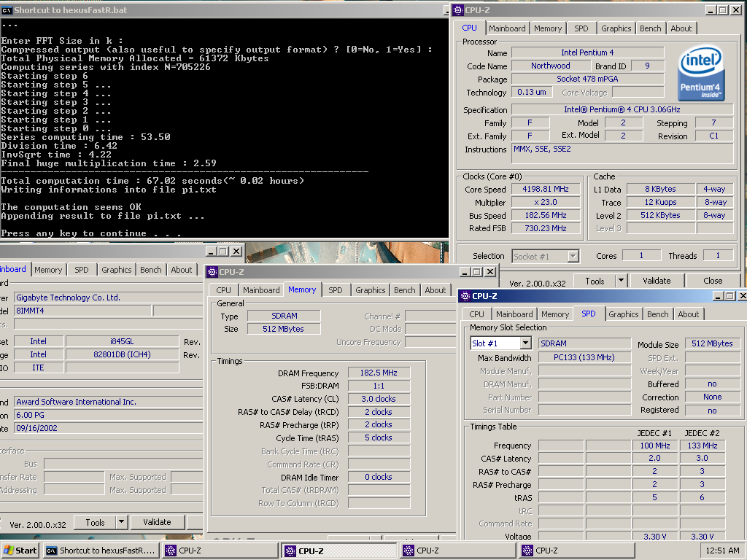The image size is (747, 560).
Task: Activate the last CPU-Z taskbar button
Action: coord(576,551)
